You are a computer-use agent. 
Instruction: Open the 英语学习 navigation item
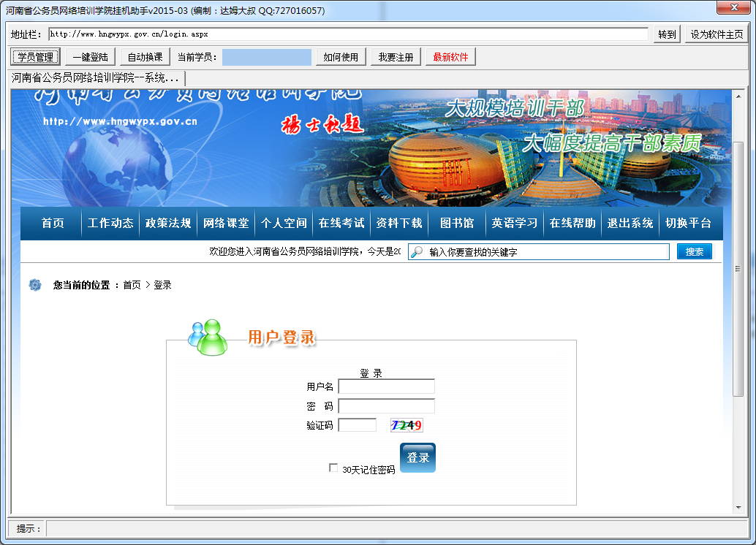[x=515, y=223]
